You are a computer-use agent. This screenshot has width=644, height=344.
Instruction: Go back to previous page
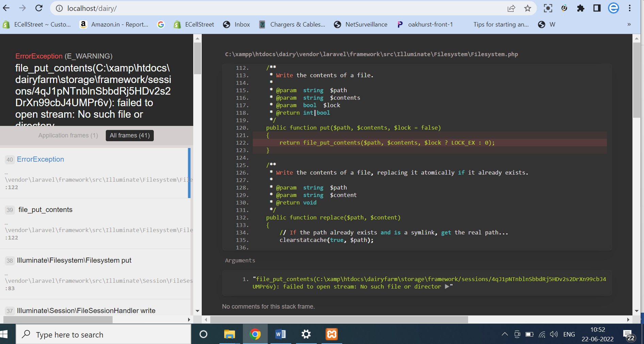point(6,8)
